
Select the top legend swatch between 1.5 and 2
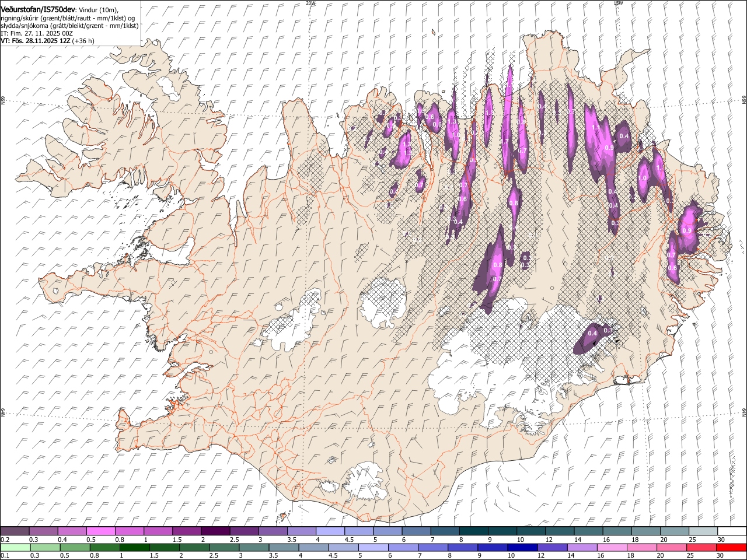(x=187, y=531)
